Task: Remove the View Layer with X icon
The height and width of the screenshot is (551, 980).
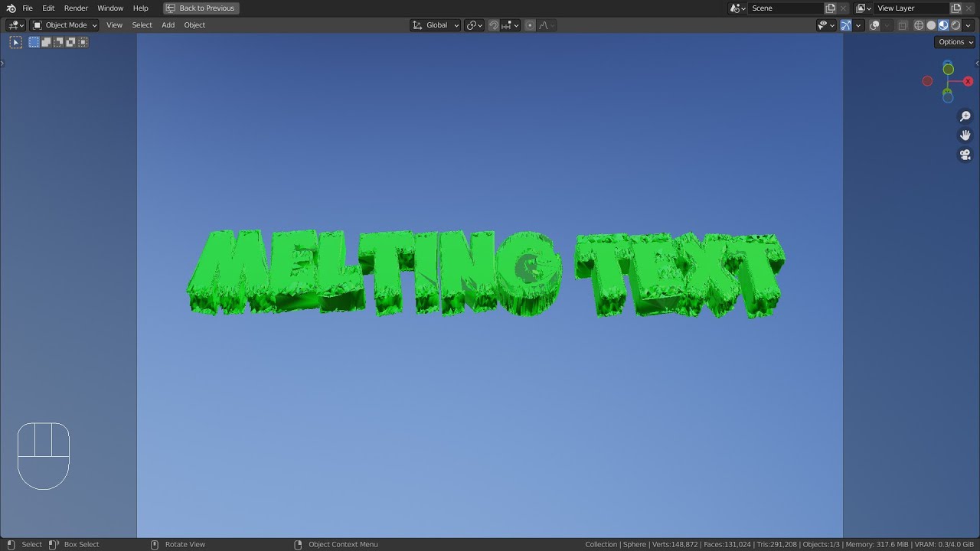Action: 970,8
